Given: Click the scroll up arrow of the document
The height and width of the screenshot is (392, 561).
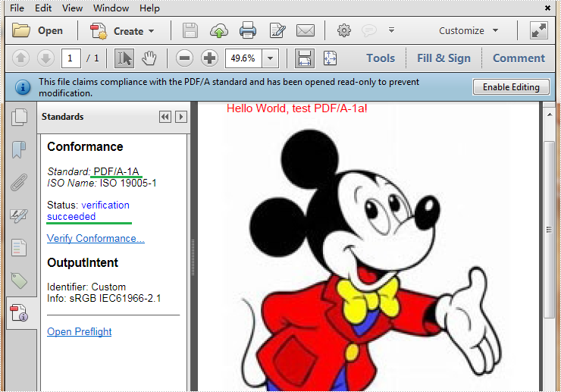Looking at the screenshot, I should click(x=550, y=114).
